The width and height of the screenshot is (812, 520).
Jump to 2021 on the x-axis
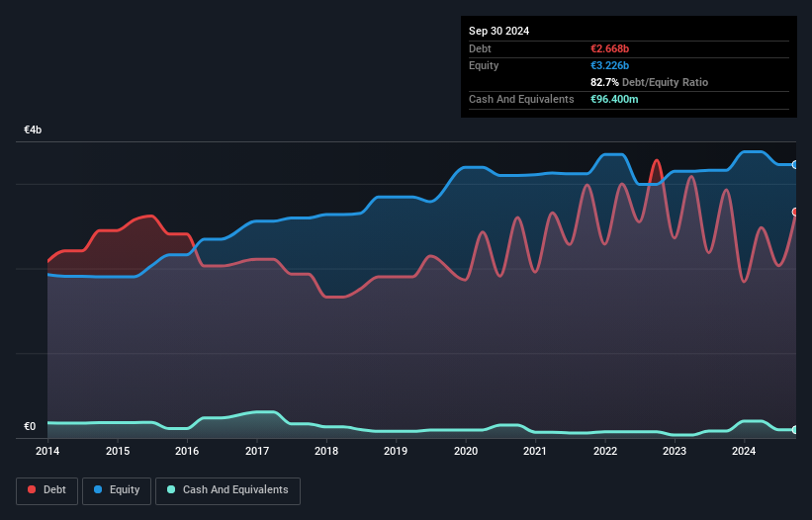pos(535,451)
